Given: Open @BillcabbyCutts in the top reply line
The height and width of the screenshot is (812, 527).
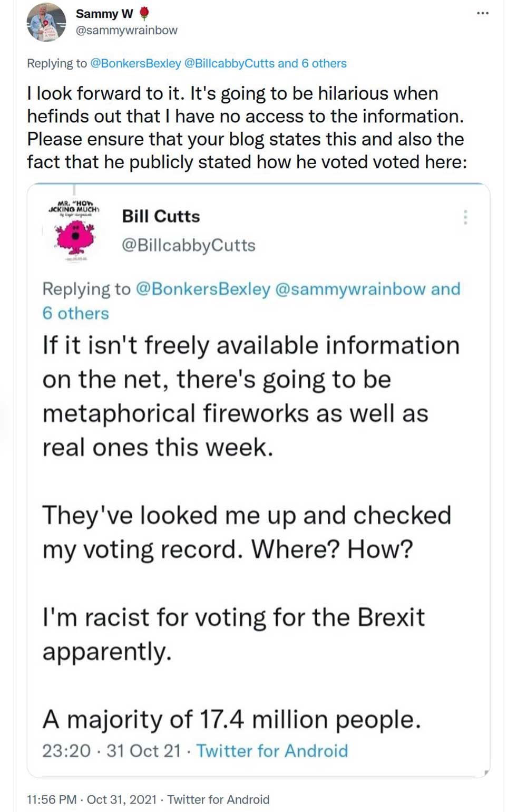Looking at the screenshot, I should [229, 64].
